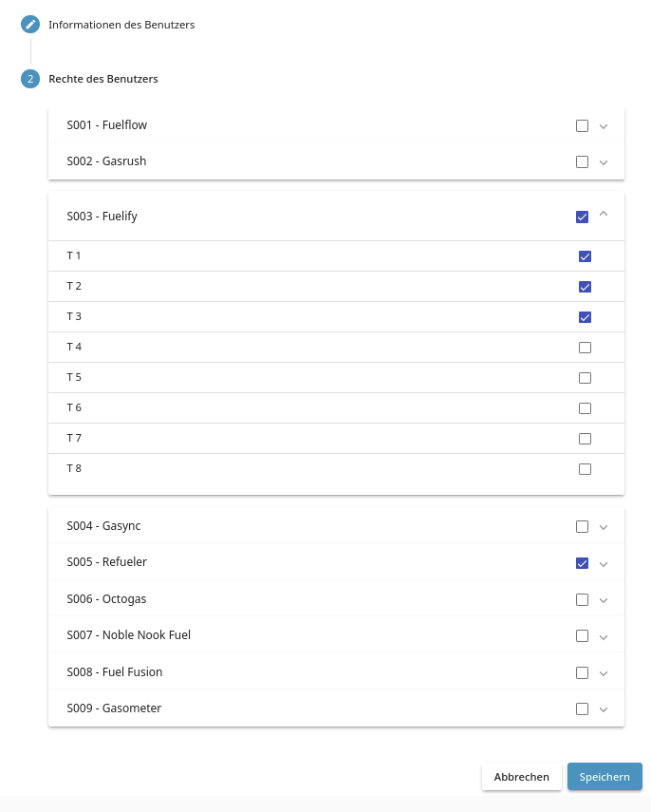651x812 pixels.
Task: Tick the T 8 checkbox
Action: click(x=585, y=469)
